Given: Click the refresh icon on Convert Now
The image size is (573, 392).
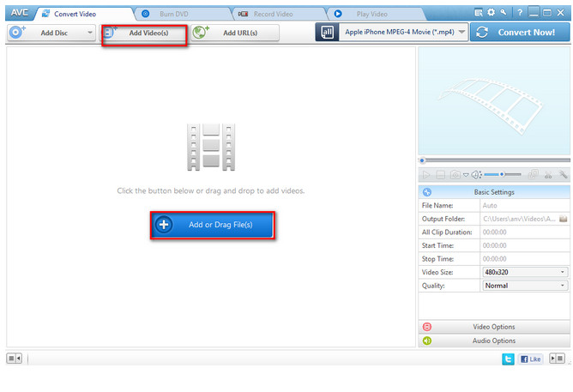Looking at the screenshot, I should [x=482, y=32].
